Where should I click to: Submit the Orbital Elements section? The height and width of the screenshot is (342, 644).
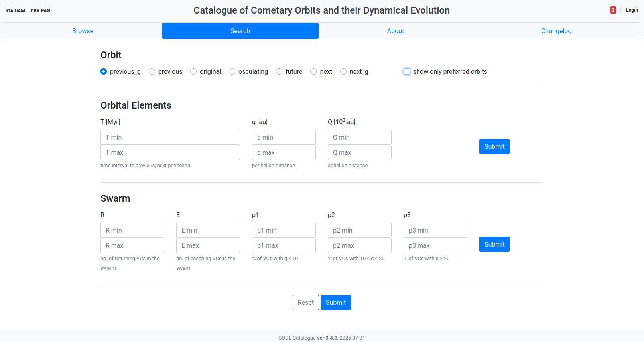[494, 146]
